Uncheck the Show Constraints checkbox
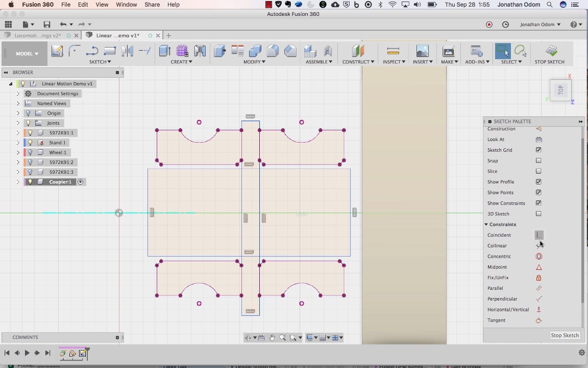Viewport: 588px width, 368px height. (x=538, y=203)
